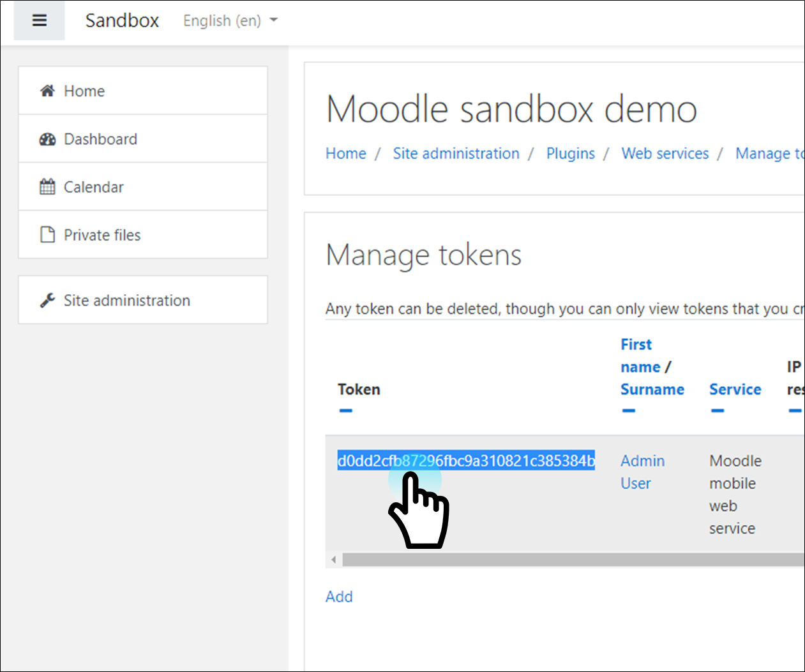Screen dimensions: 805x672
Task: Toggle the hamburger side menu button
Action: tap(40, 20)
